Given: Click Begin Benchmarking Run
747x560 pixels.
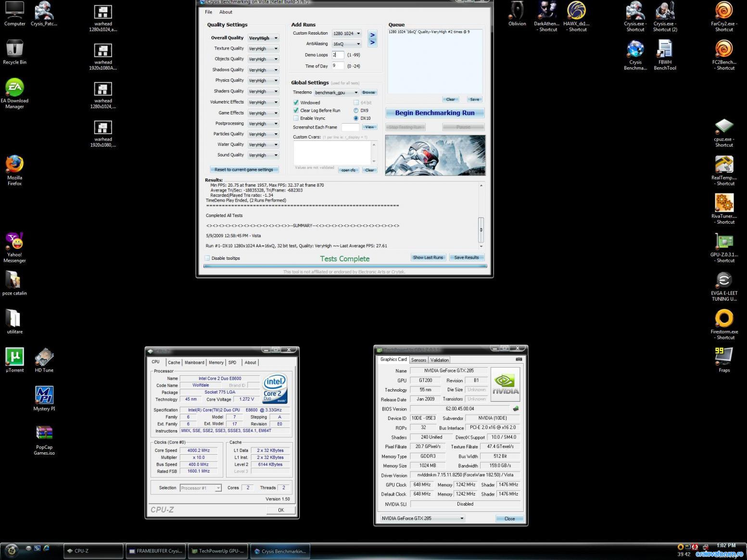Looking at the screenshot, I should tap(435, 113).
